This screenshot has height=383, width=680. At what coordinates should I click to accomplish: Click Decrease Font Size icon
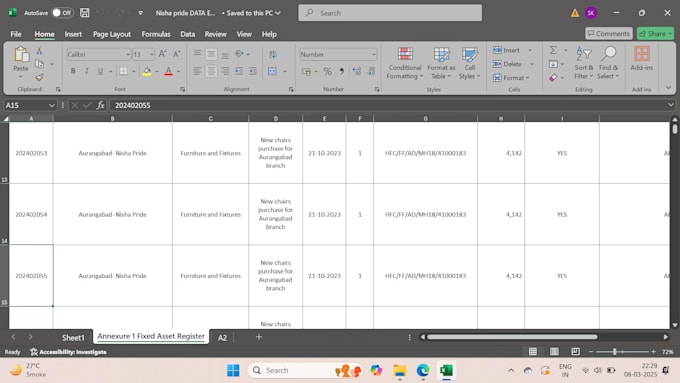[177, 54]
